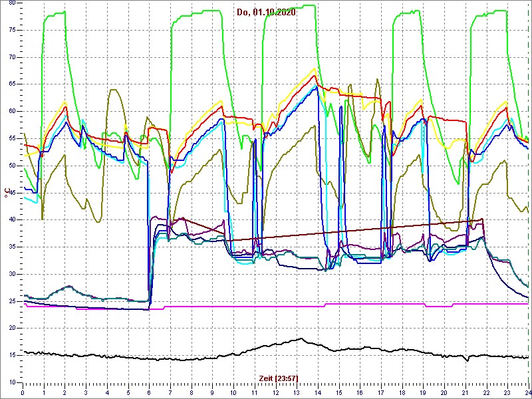Click hour 12 on the time axis
The width and height of the screenshot is (532, 399).
[x=276, y=392]
